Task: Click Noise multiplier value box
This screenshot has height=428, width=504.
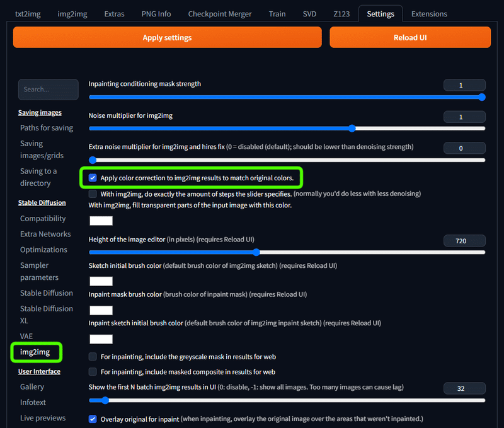Action: [464, 117]
